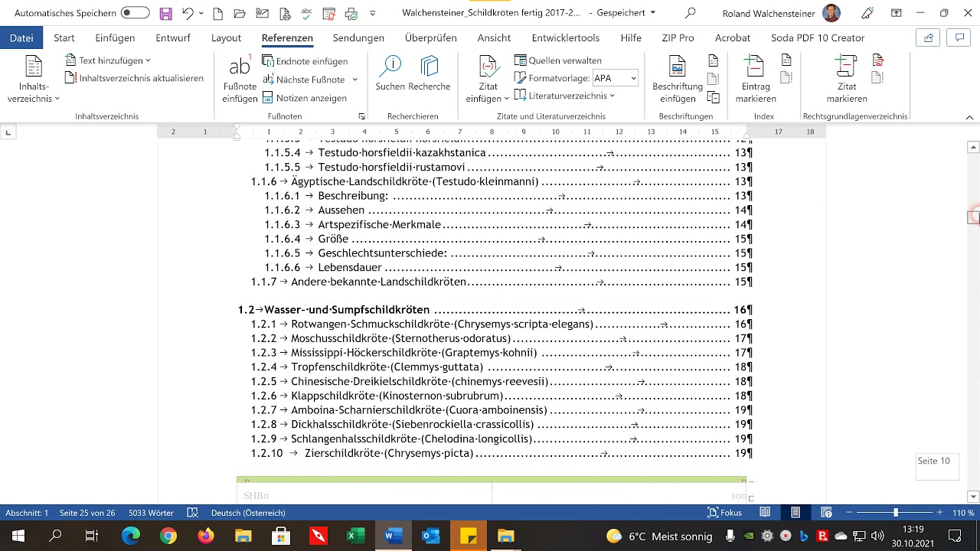The image size is (980, 551).
Task: Open the undo history dropdown arrow
Action: [x=201, y=13]
